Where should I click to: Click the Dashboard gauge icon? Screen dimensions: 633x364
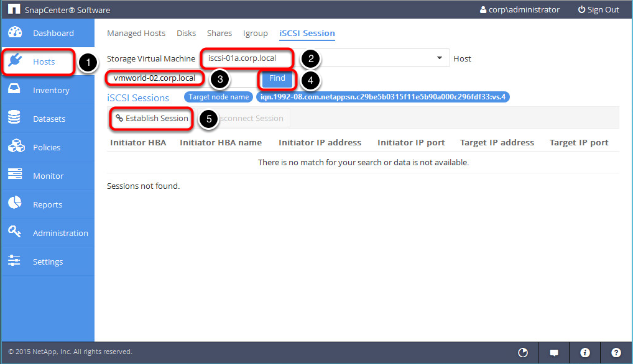click(x=15, y=32)
